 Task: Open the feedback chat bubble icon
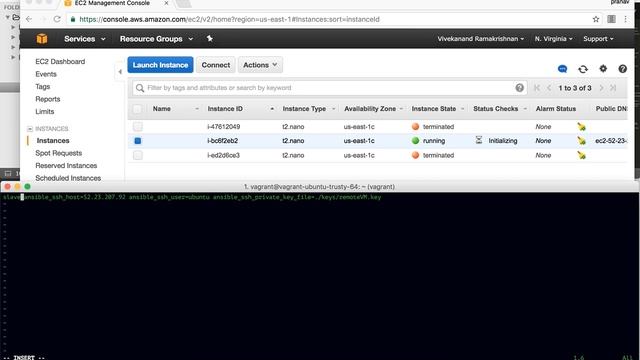(x=562, y=69)
